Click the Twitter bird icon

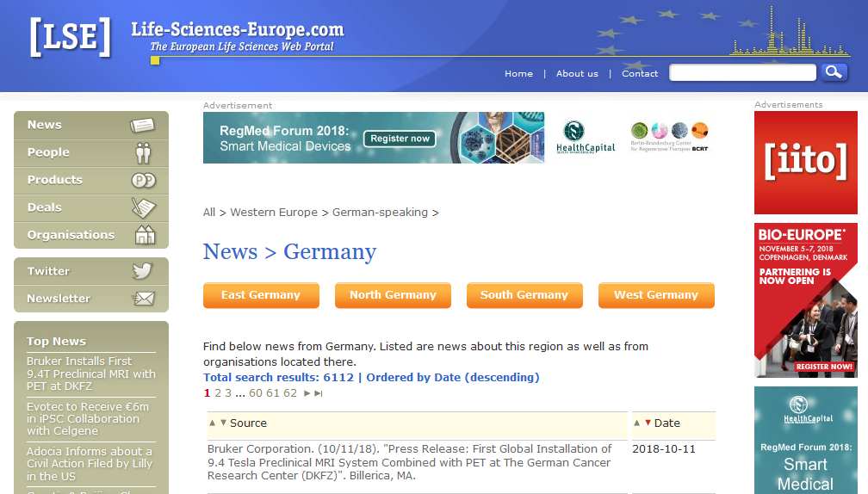[142, 270]
